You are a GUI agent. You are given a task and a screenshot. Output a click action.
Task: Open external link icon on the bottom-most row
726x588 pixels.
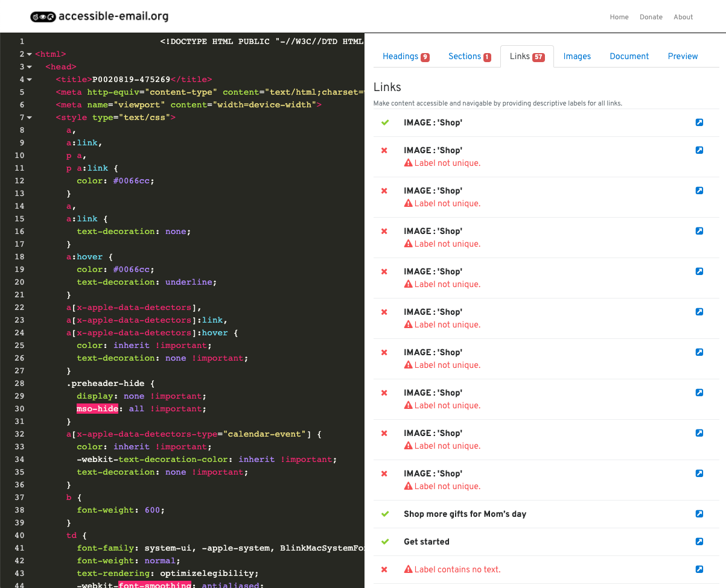pyautogui.click(x=699, y=569)
